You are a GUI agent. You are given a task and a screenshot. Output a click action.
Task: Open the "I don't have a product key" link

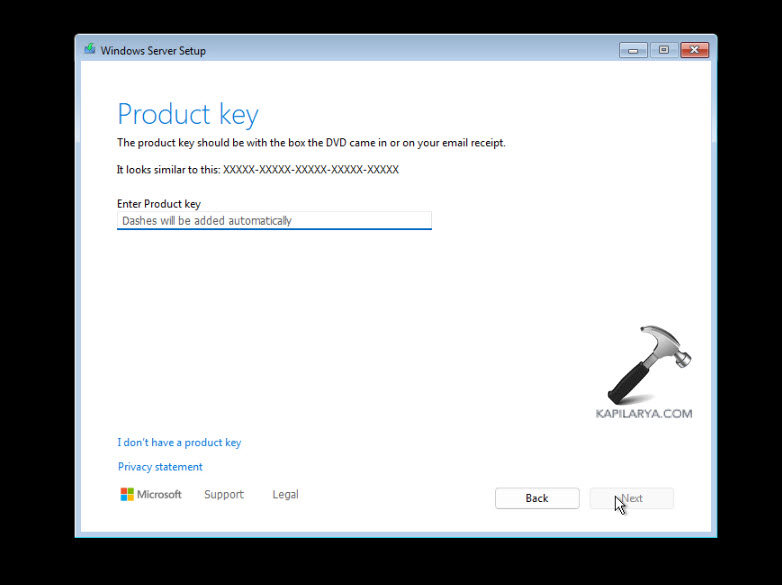coord(179,442)
